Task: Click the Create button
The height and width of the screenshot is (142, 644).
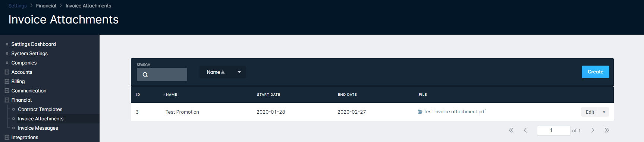Action: pos(596,72)
